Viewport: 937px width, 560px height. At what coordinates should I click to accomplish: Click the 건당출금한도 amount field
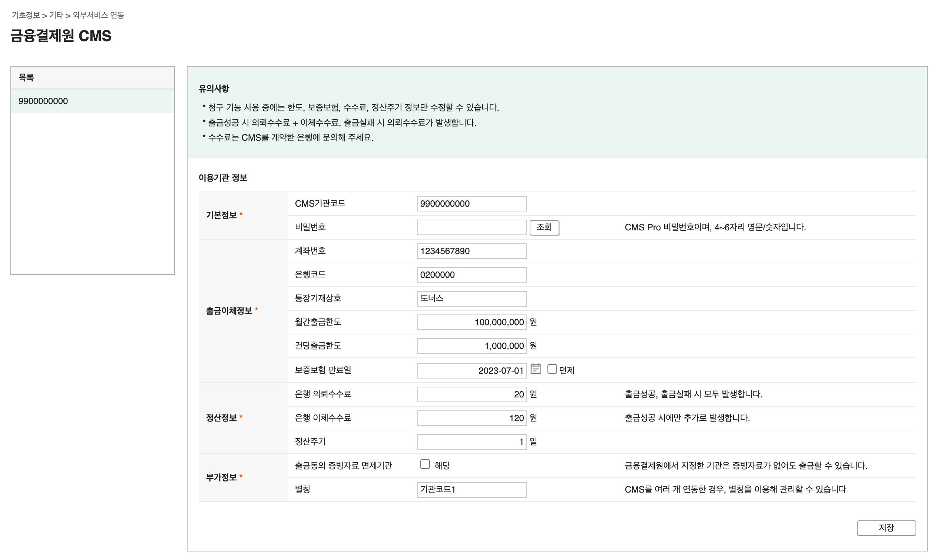pyautogui.click(x=471, y=346)
